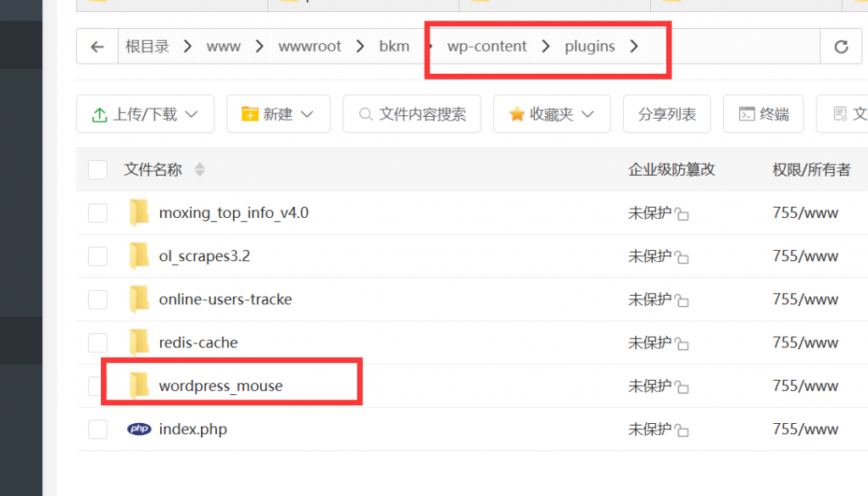This screenshot has height=496, width=868.
Task: Open folder named redis-cache
Action: click(198, 343)
